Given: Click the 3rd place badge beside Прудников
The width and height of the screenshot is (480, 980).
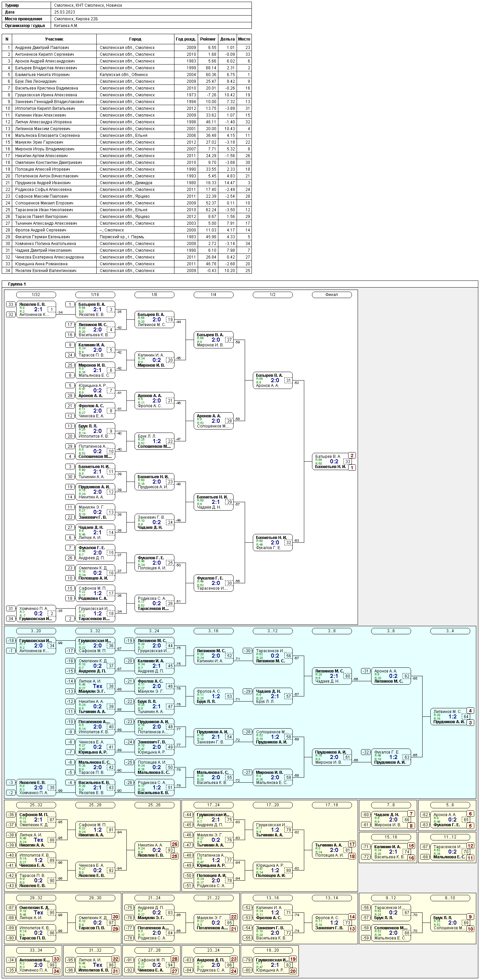Looking at the screenshot, I should (x=471, y=723).
